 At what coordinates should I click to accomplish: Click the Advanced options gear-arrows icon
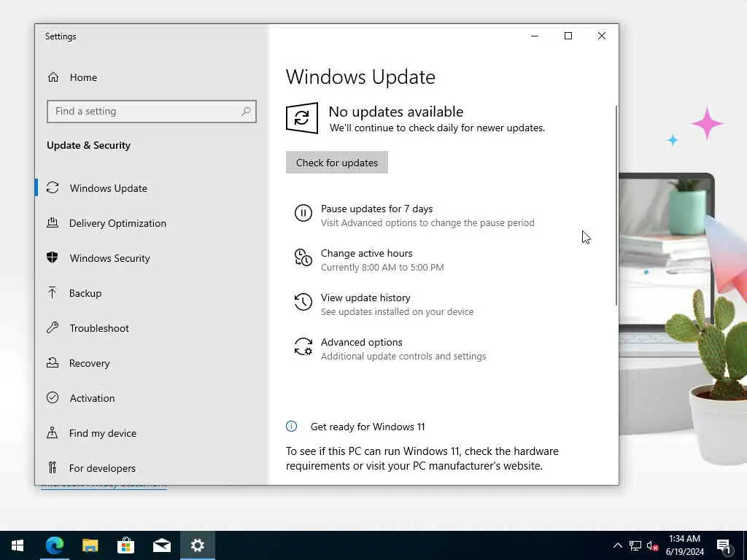(x=303, y=346)
